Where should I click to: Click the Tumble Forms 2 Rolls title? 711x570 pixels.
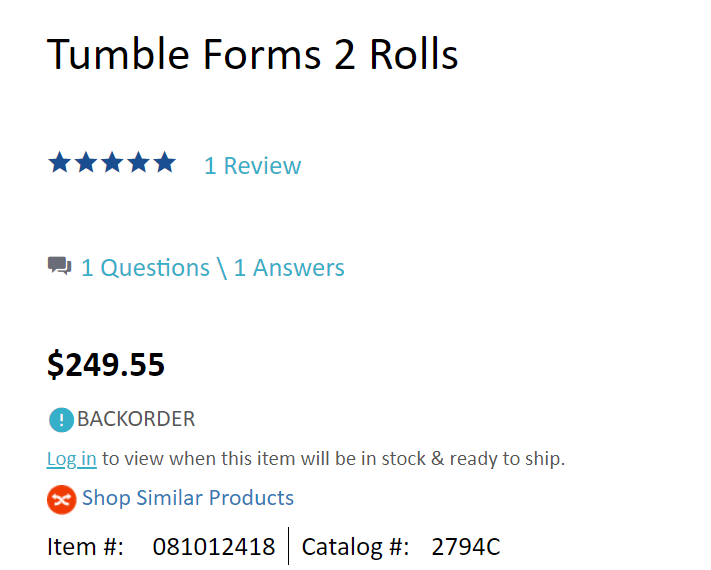[x=252, y=54]
